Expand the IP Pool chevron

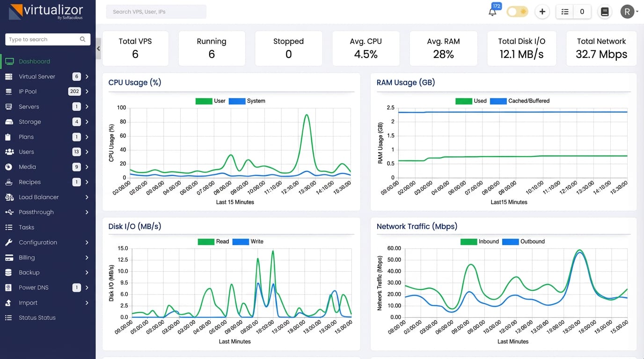(87, 92)
